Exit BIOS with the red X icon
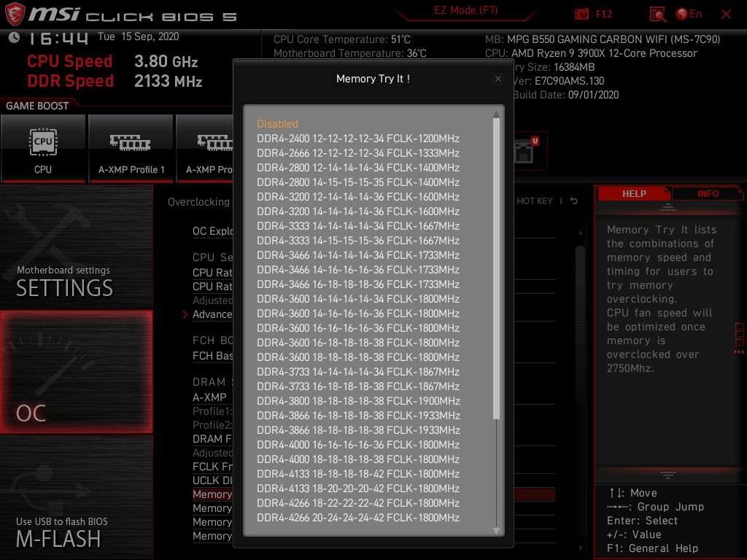This screenshot has width=747, height=560. point(726,15)
